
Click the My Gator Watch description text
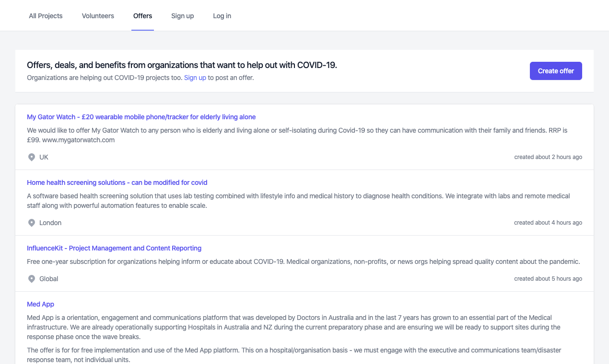[297, 135]
